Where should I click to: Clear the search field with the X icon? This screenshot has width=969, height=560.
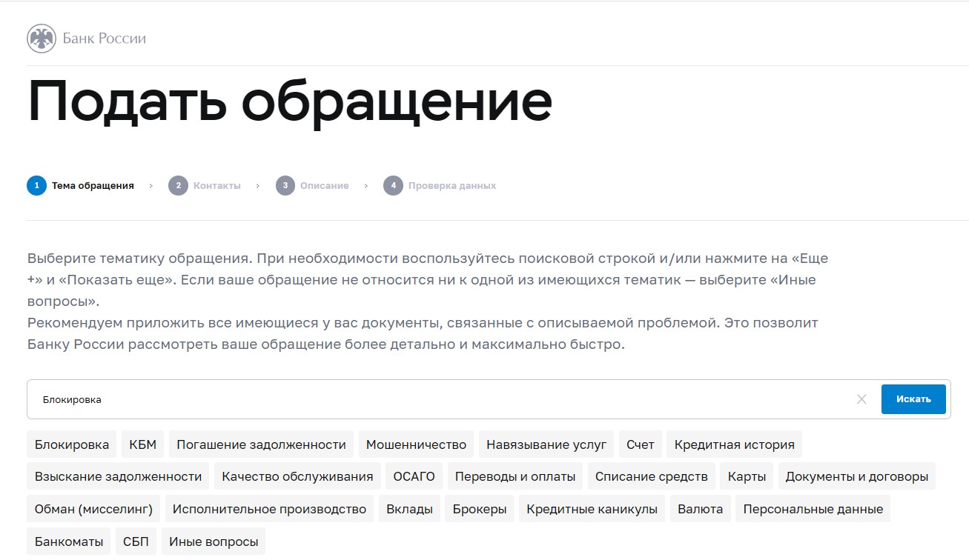[861, 399]
